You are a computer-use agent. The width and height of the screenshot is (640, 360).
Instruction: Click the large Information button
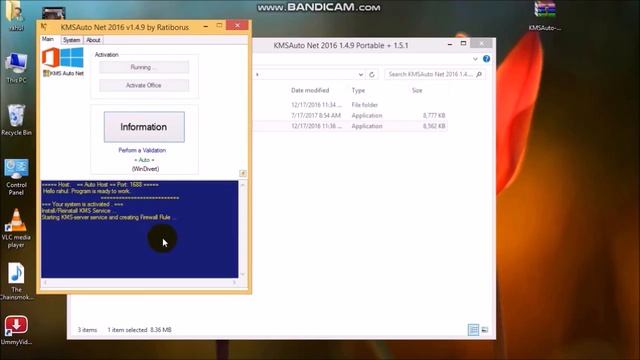click(x=144, y=127)
